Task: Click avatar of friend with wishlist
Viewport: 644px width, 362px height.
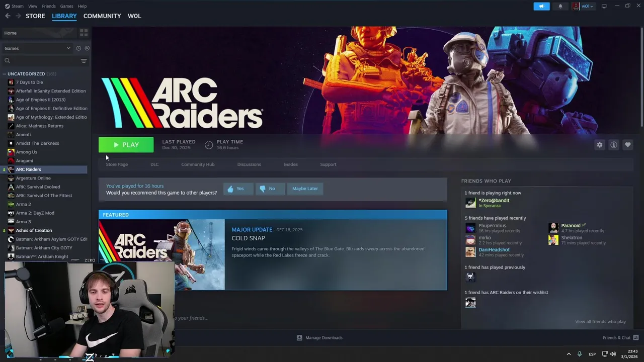Action: point(470,302)
